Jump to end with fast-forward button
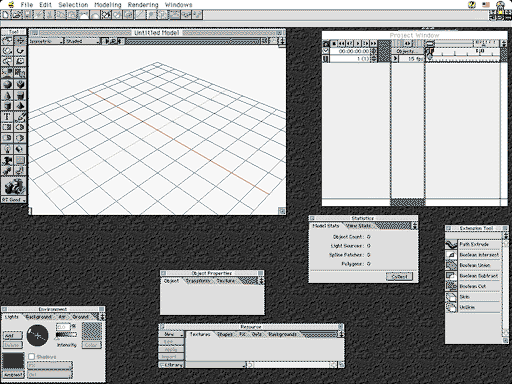Viewport: 512px width, 384px height. (373, 43)
